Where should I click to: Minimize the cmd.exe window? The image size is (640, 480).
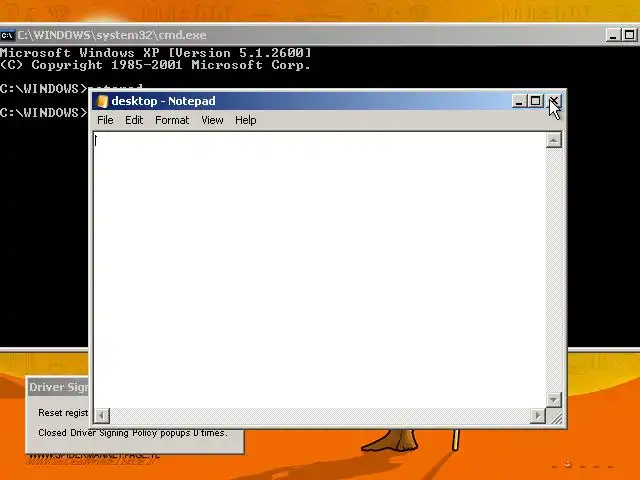point(612,35)
